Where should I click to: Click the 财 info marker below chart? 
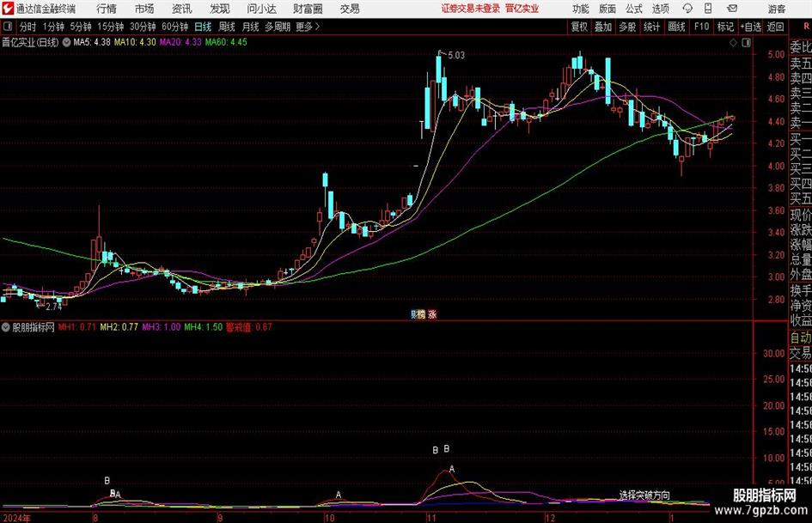point(414,314)
